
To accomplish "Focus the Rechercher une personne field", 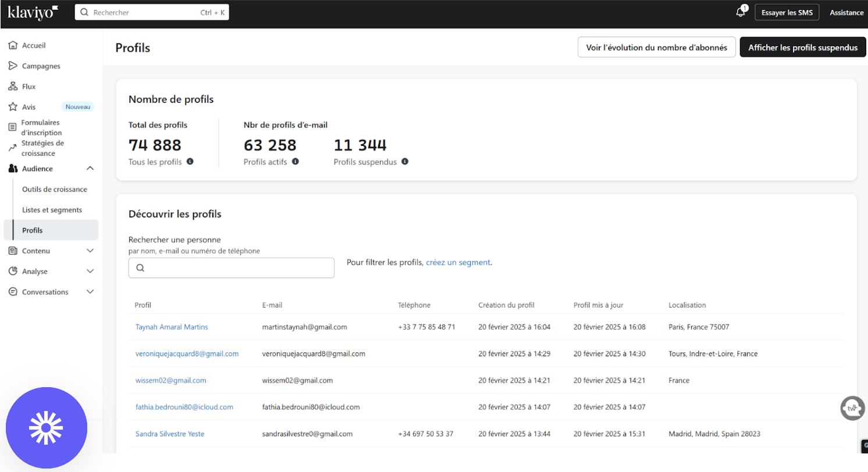I will coord(232,268).
